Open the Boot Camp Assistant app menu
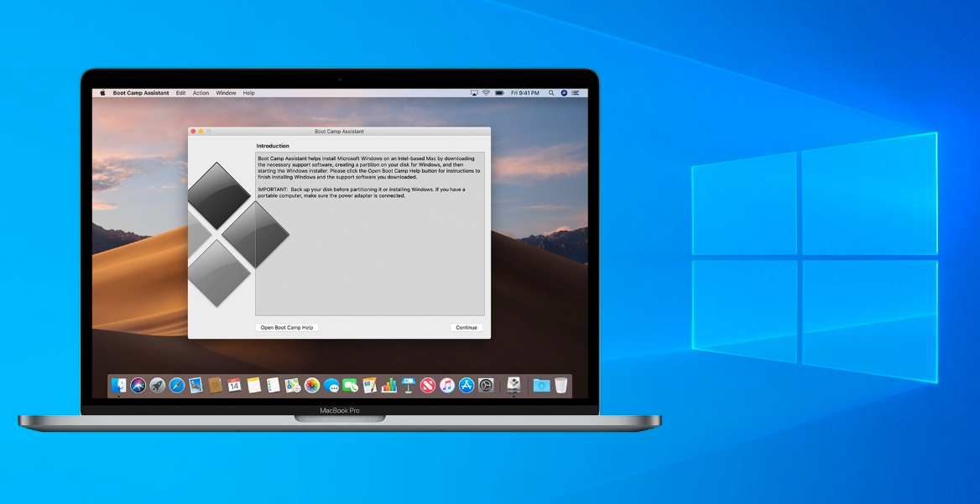This screenshot has height=504, width=980. click(x=141, y=93)
